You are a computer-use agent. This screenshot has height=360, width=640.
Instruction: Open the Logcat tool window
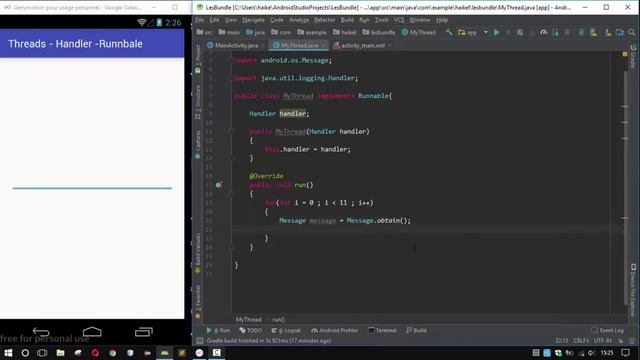(286, 330)
